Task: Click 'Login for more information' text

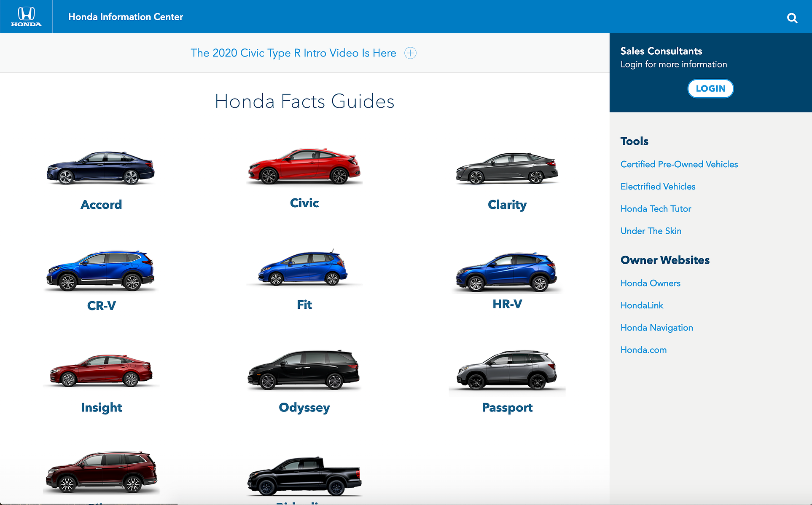Action: click(673, 64)
